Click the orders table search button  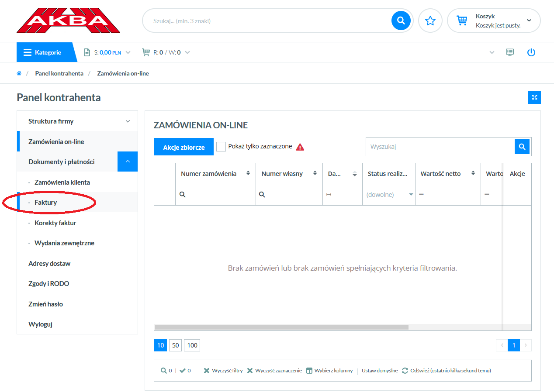(x=522, y=147)
